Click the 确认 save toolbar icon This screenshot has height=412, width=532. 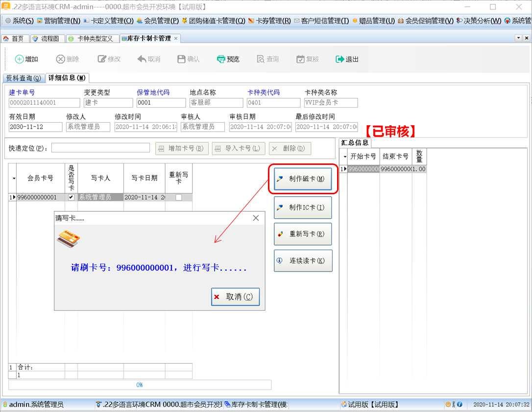coord(182,59)
